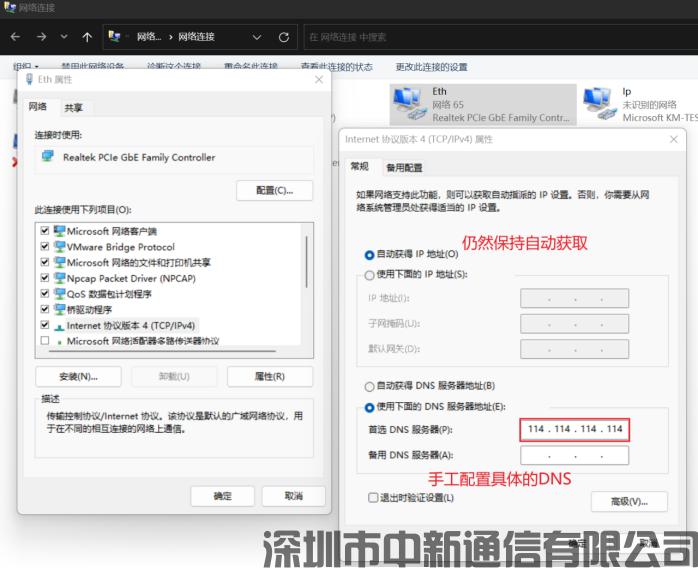Click the horizontal scrollbar of the items list
The image size is (698, 568).
[162, 351]
